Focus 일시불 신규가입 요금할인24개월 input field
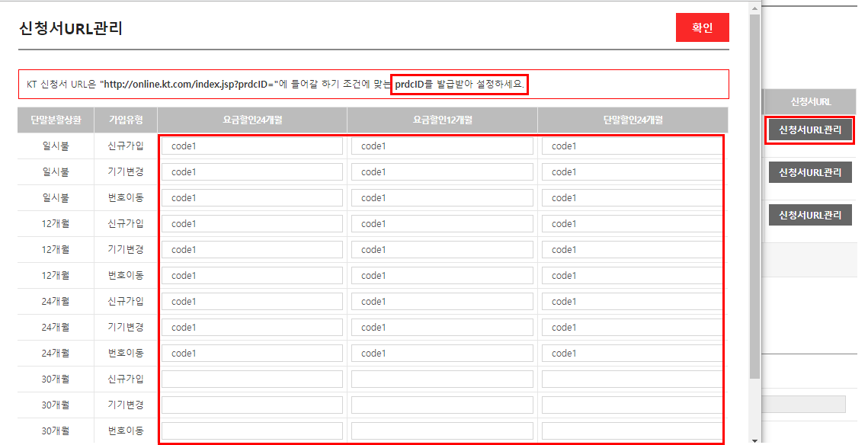This screenshot has height=445, width=868. 251,146
